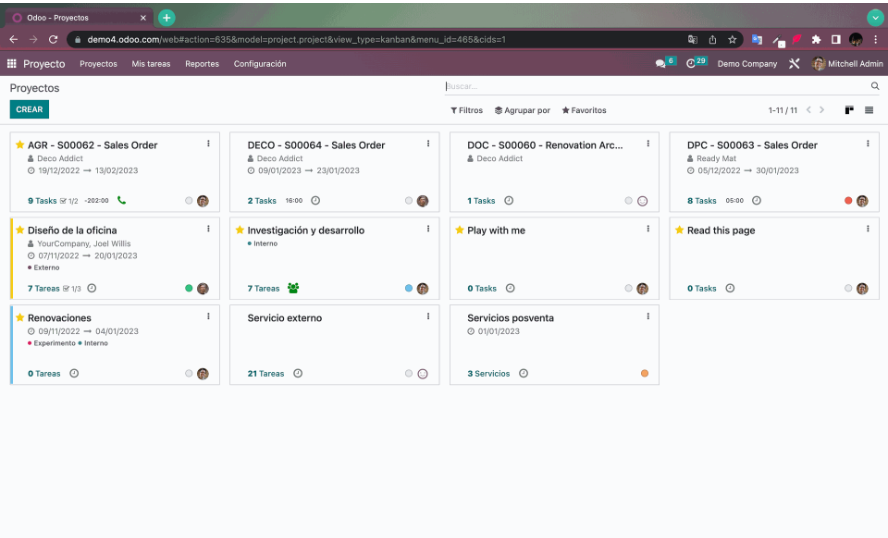
Task: Open the 9 Tasks link on AGR card
Action: (x=42, y=200)
